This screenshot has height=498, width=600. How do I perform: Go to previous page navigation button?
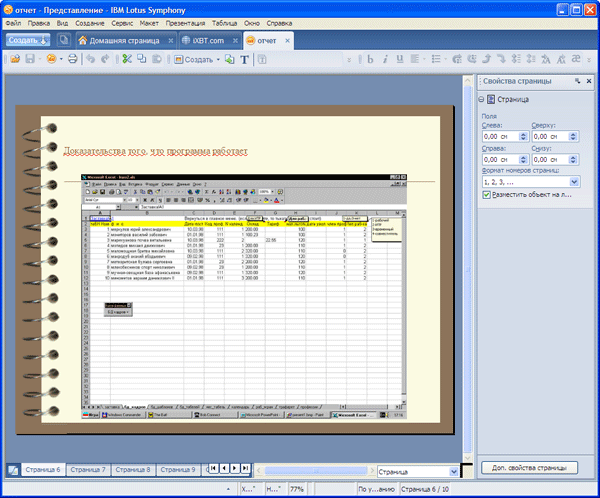tap(224, 468)
